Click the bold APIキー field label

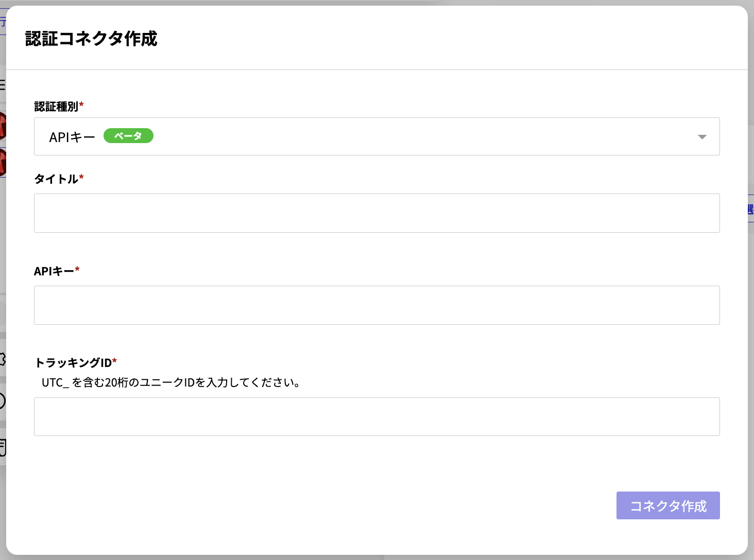[x=57, y=271]
